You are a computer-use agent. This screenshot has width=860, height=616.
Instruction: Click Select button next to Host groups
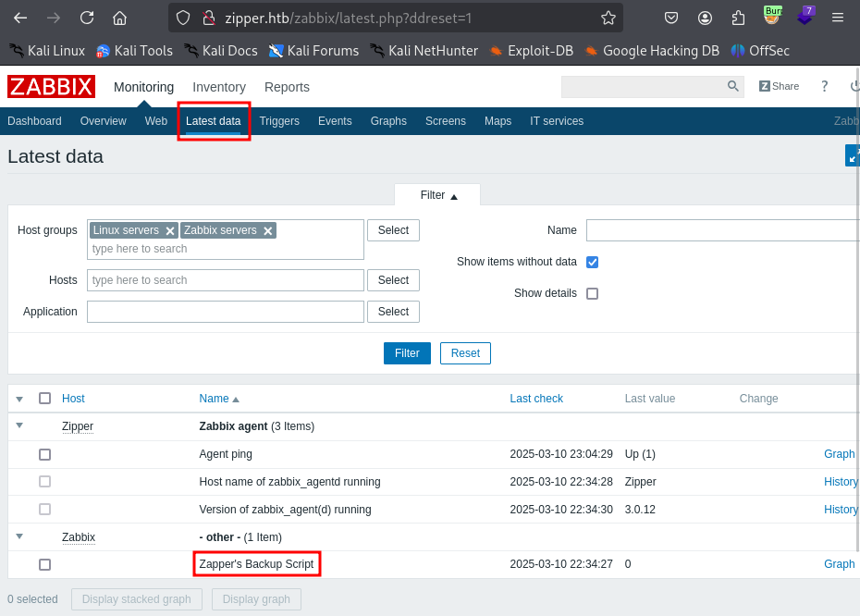(x=393, y=230)
